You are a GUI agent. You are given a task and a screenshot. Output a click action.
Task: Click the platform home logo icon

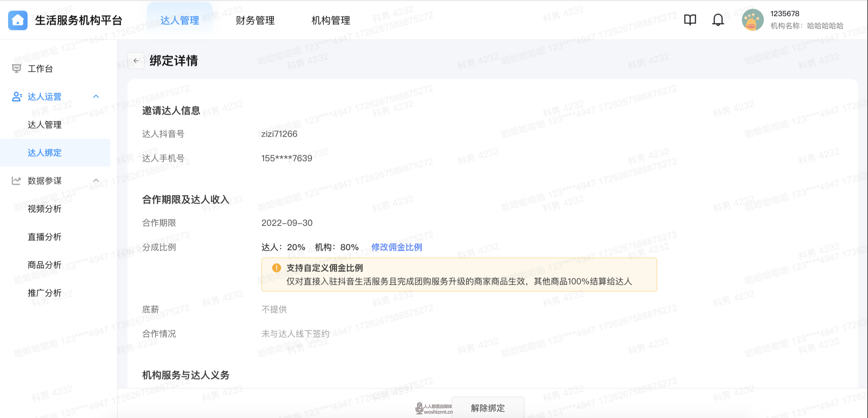pos(18,20)
